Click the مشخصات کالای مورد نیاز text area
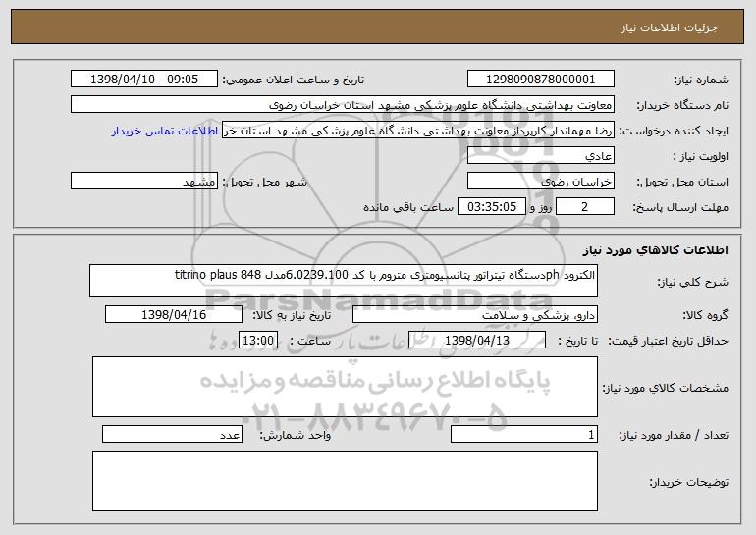Screen dimensions: 756x535 (345, 387)
